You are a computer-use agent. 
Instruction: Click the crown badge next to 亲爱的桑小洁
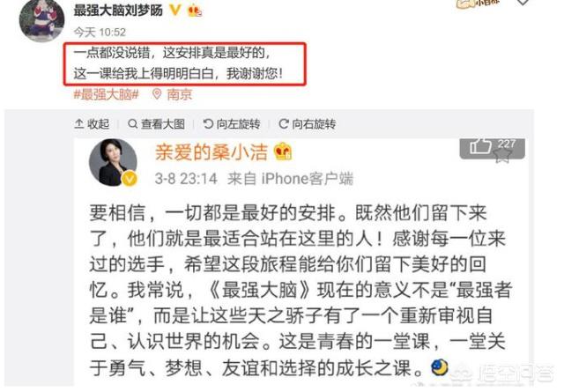[283, 152]
